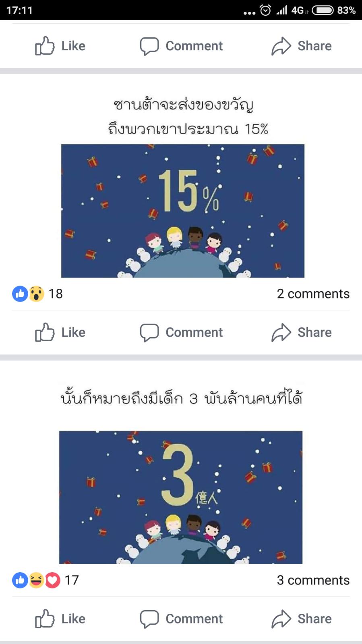This screenshot has height=644, width=362.
Task: Share the topmost partially visible post
Action: pos(301,46)
